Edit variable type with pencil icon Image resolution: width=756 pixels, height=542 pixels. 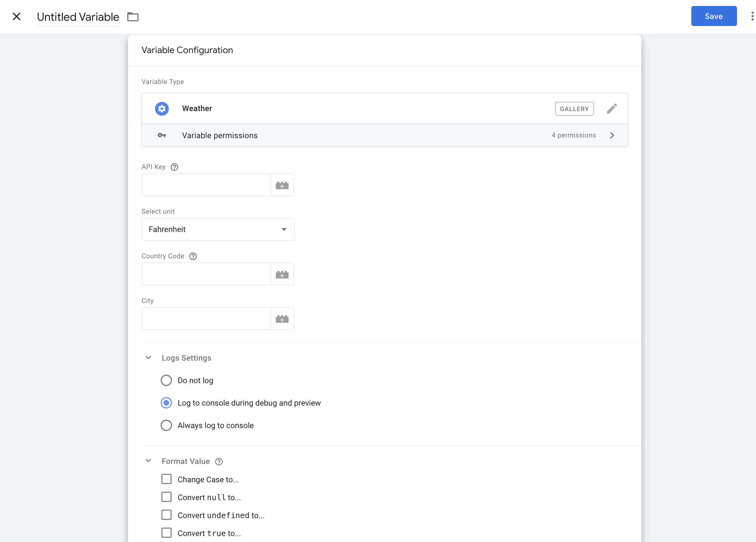612,109
